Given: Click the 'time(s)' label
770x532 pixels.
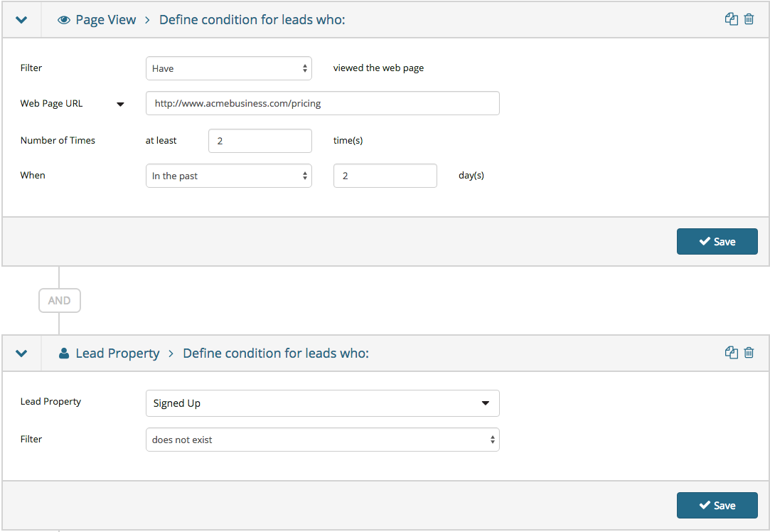Looking at the screenshot, I should pos(348,141).
